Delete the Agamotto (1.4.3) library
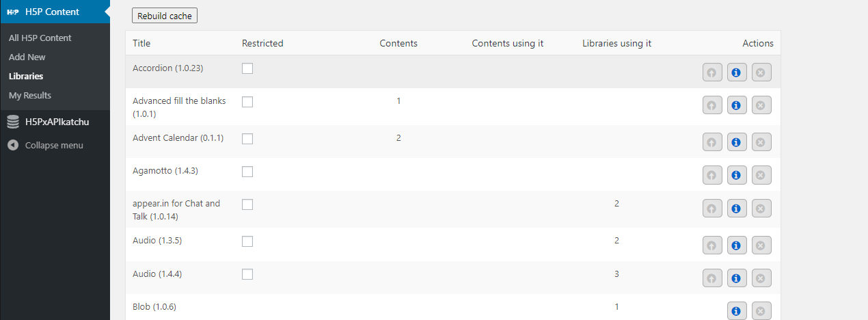The width and height of the screenshot is (868, 320). [761, 175]
